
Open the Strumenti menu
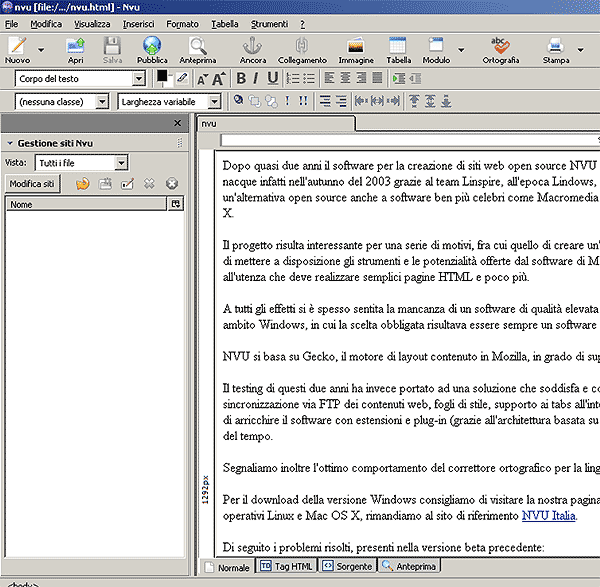click(x=269, y=24)
